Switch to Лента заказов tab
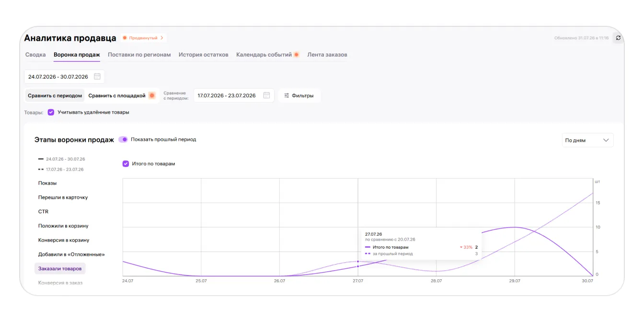The height and width of the screenshot is (322, 644). coord(327,55)
